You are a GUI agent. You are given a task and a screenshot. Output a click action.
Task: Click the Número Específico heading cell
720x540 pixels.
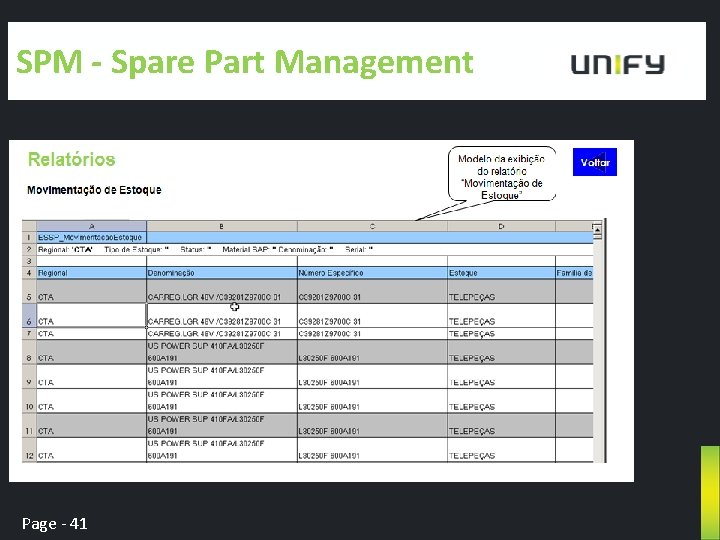tap(372, 273)
